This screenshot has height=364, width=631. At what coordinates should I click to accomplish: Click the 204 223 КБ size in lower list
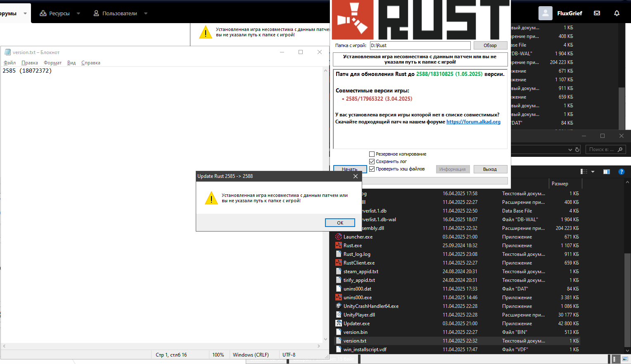tap(567, 228)
